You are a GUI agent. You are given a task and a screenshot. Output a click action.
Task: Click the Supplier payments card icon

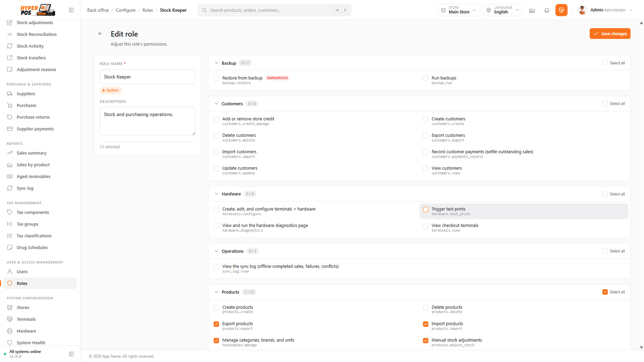click(10, 129)
